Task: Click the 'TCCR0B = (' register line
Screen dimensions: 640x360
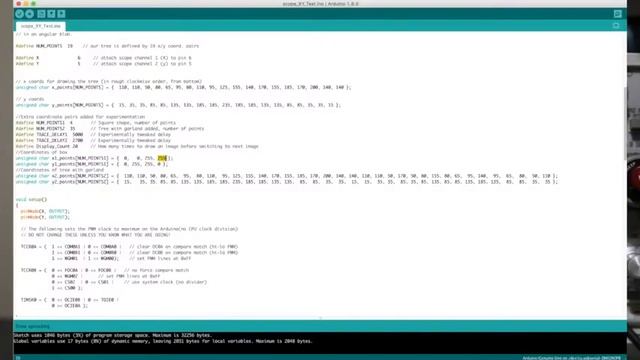Action: point(105,270)
